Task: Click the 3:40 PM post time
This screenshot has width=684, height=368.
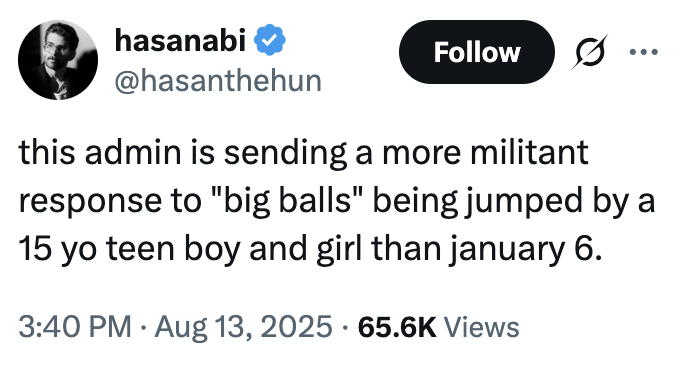Action: tap(75, 326)
